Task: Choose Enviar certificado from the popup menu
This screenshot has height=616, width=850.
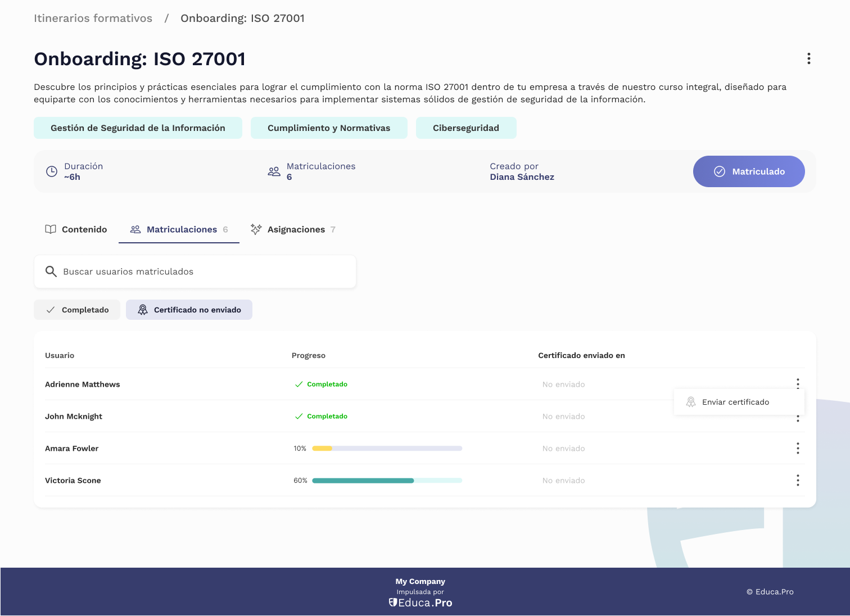Action: (x=739, y=402)
